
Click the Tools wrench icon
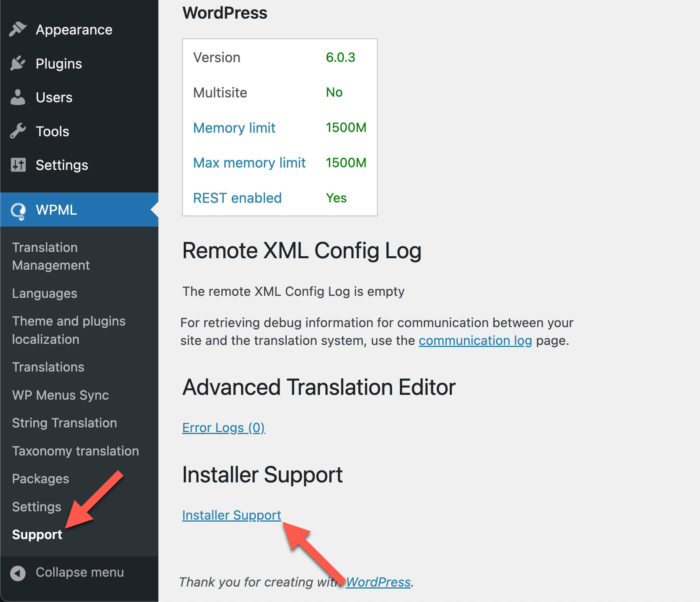point(18,131)
